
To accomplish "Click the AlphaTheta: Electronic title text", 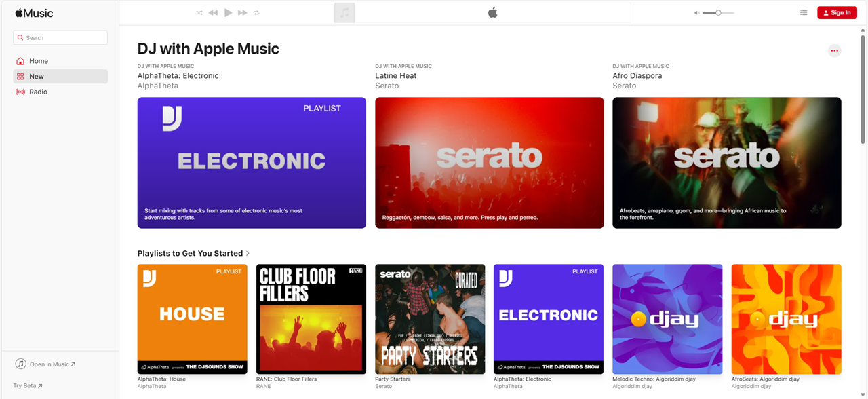I will coord(178,76).
